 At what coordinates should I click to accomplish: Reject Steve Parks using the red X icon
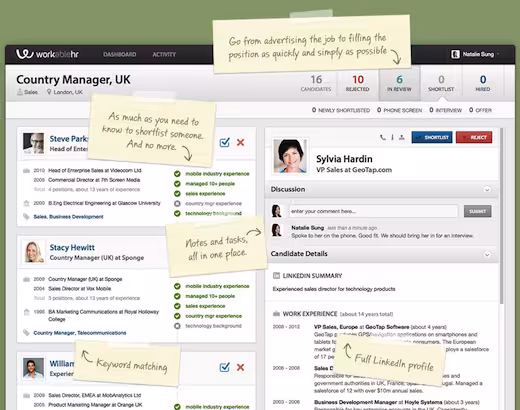pyautogui.click(x=240, y=142)
